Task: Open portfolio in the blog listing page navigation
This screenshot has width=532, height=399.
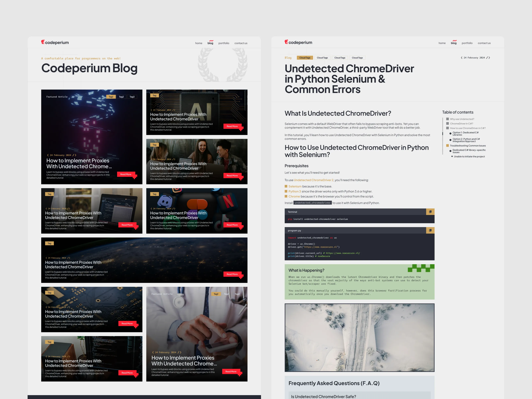Action: (224, 43)
